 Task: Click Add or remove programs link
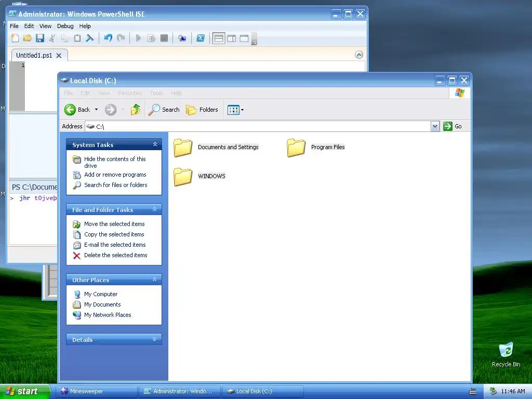pos(115,175)
